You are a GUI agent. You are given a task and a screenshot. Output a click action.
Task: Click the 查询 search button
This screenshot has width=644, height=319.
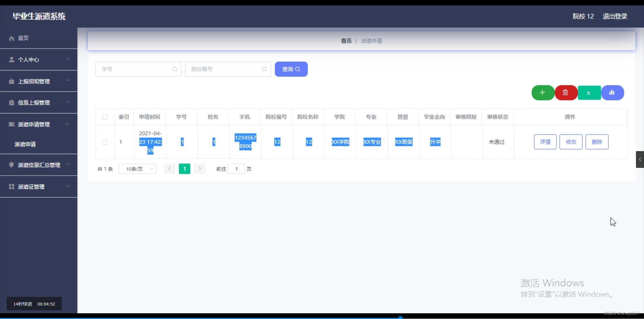(x=291, y=69)
